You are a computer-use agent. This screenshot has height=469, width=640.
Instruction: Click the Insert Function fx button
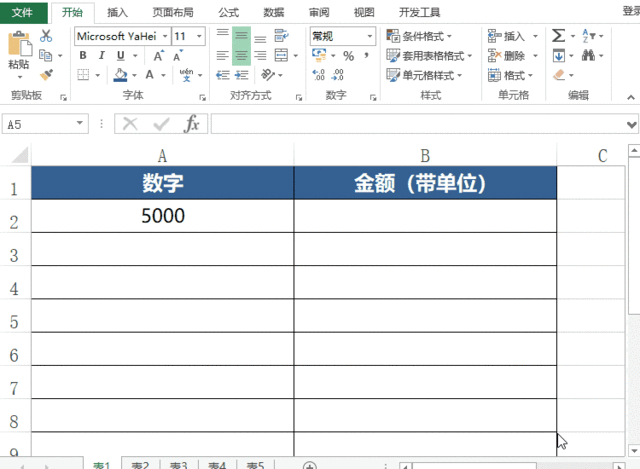point(191,124)
